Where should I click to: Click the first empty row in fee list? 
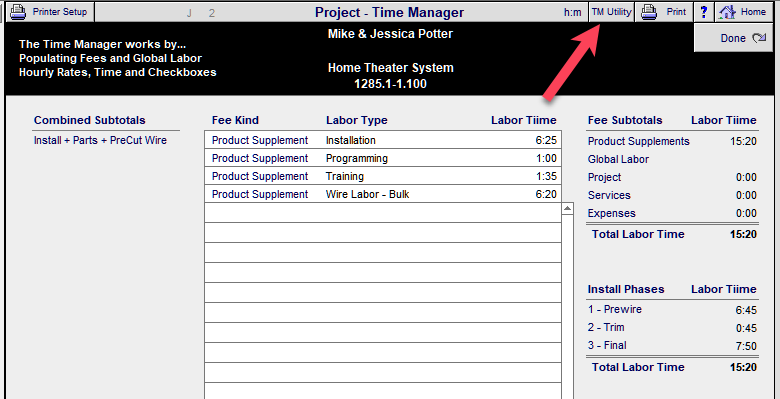[383, 212]
